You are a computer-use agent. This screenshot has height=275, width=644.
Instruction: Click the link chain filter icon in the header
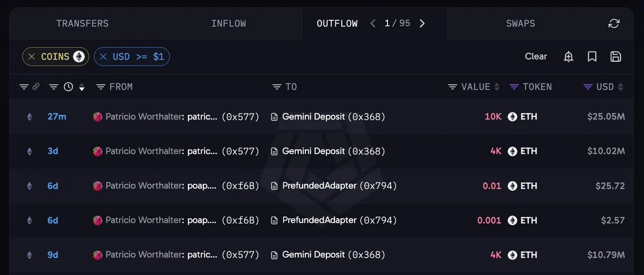pyautogui.click(x=36, y=87)
